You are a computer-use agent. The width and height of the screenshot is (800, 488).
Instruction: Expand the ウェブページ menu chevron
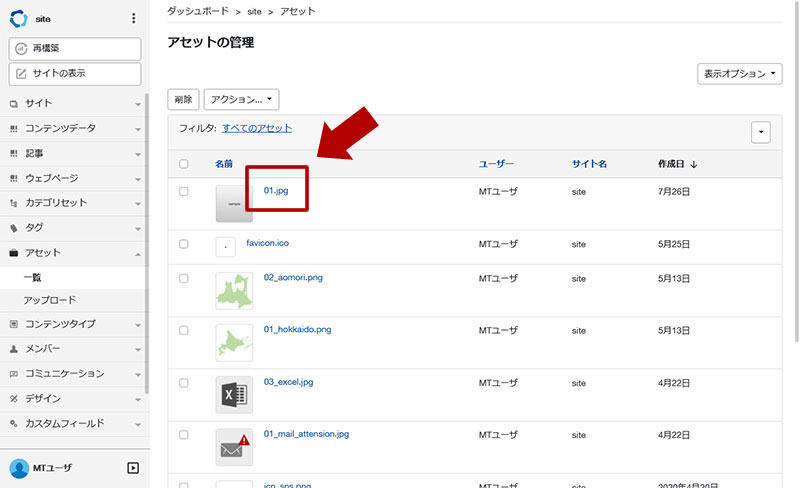click(x=138, y=179)
